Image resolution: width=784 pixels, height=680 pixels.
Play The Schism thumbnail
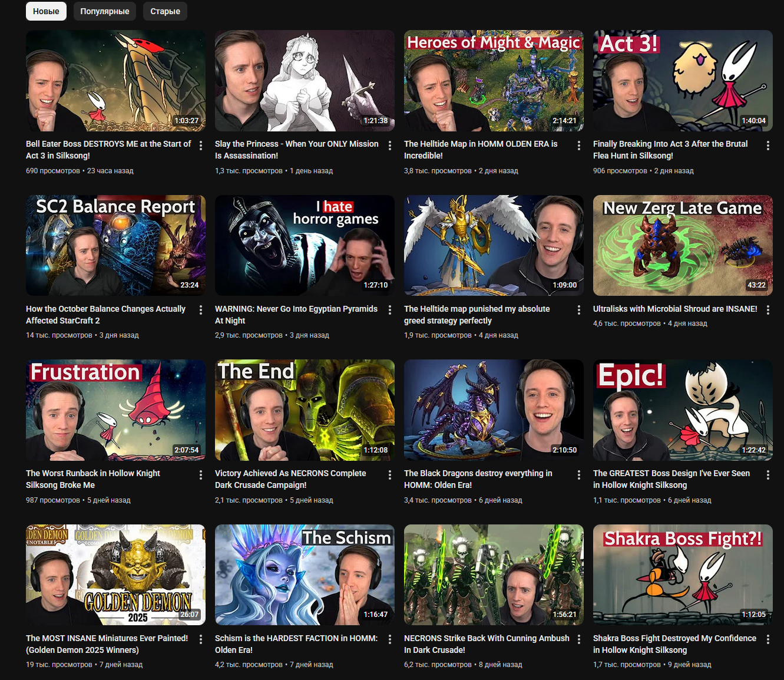click(305, 575)
